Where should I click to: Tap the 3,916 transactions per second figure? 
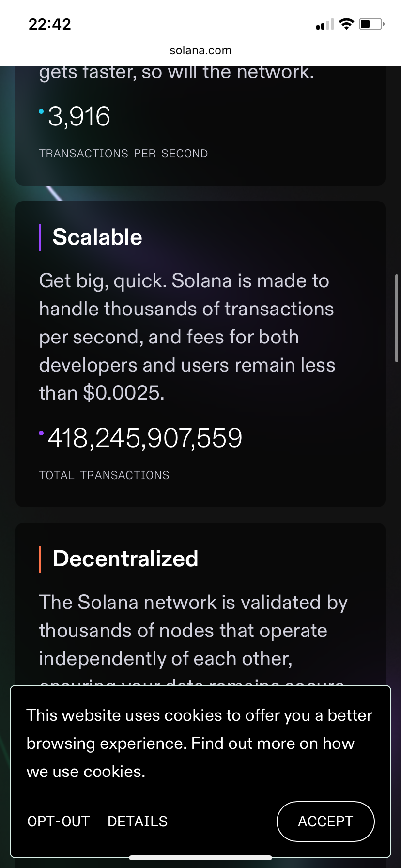click(x=79, y=117)
